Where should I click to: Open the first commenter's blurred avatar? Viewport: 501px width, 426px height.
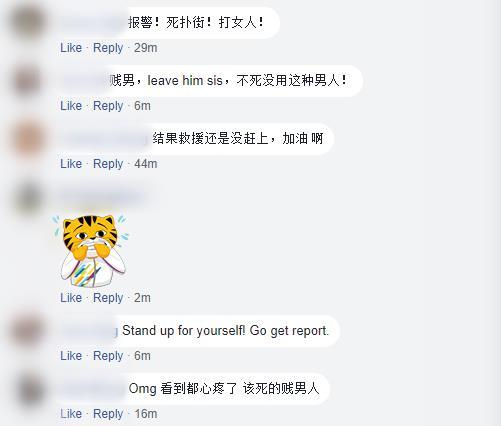point(28,23)
